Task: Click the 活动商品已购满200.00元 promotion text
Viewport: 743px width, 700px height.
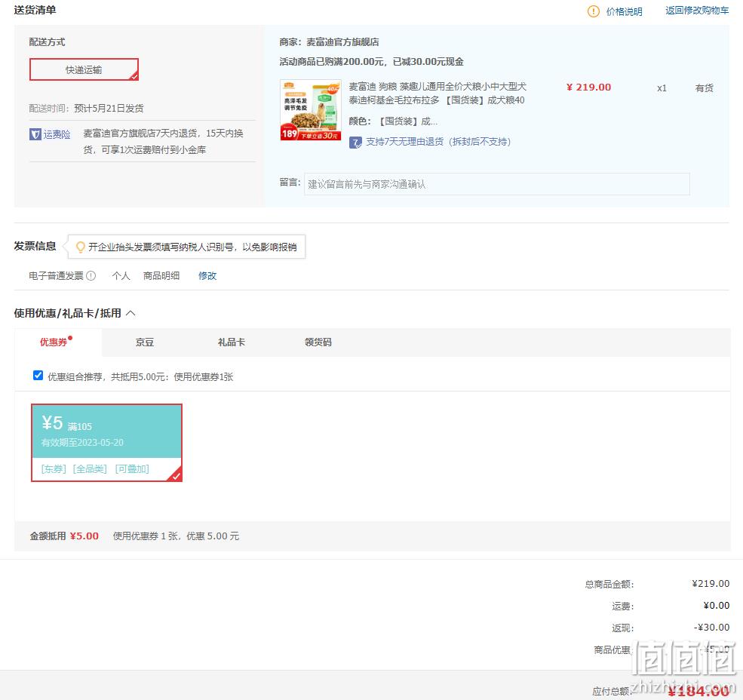Action: point(371,62)
